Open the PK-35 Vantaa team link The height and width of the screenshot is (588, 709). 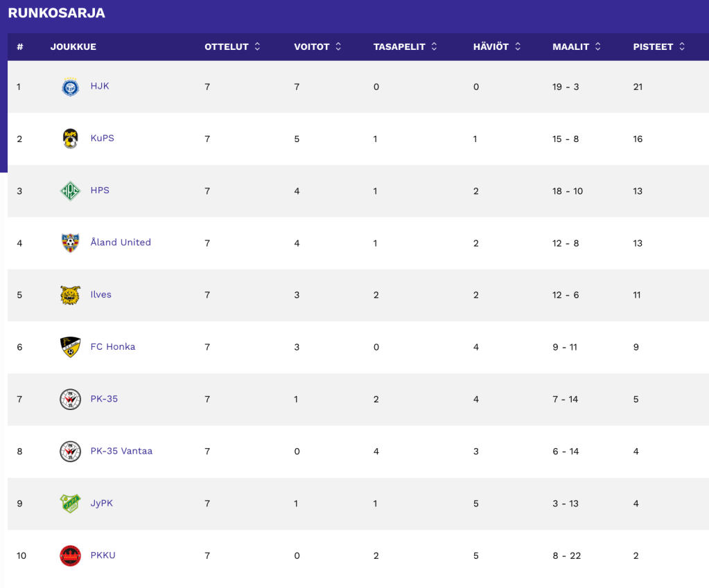[x=121, y=451]
